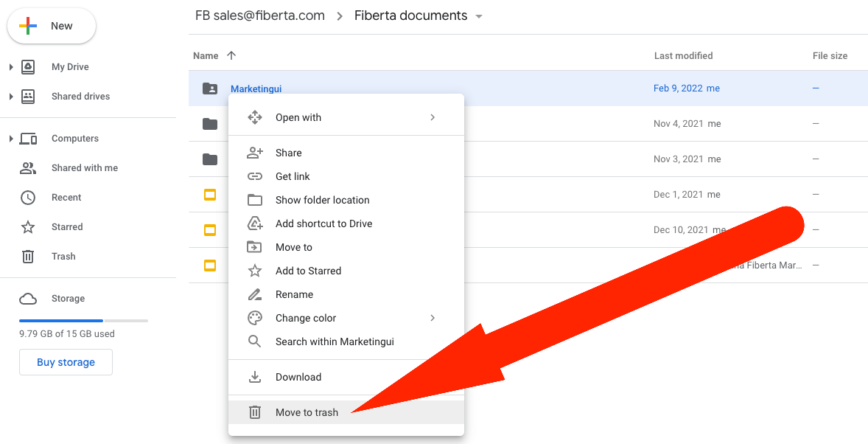
Task: Click the 9.79 GB of 15 GB used text
Action: pos(67,333)
